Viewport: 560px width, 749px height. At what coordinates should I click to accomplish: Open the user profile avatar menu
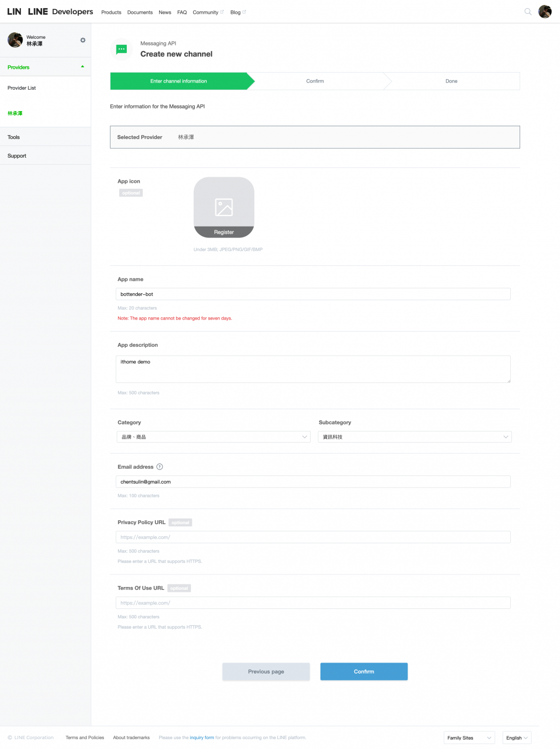click(x=545, y=11)
